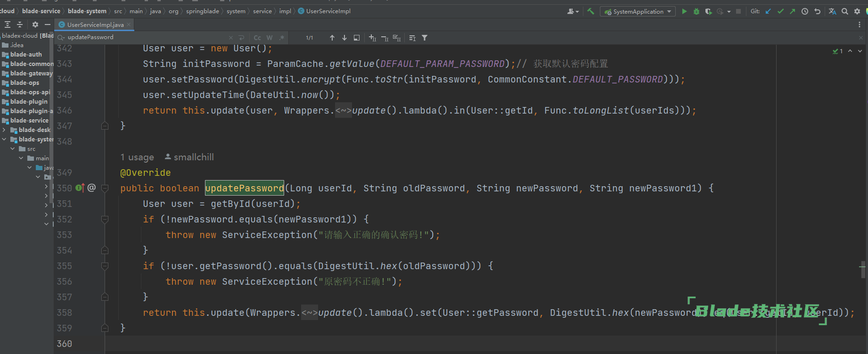
Task: Expand the blade-desk module in project tree
Action: pyautogui.click(x=4, y=130)
